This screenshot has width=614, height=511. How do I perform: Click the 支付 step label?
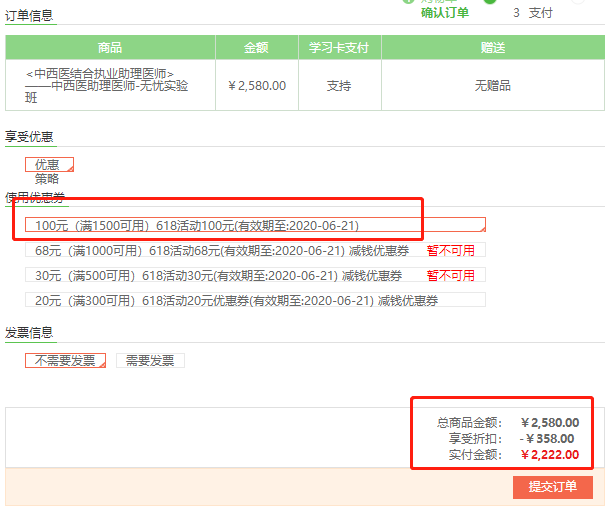[540, 13]
